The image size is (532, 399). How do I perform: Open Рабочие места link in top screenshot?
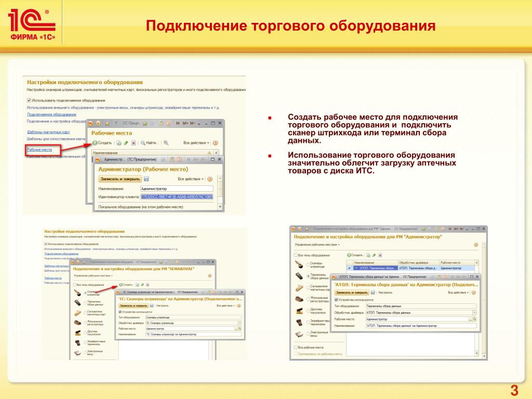pos(39,150)
